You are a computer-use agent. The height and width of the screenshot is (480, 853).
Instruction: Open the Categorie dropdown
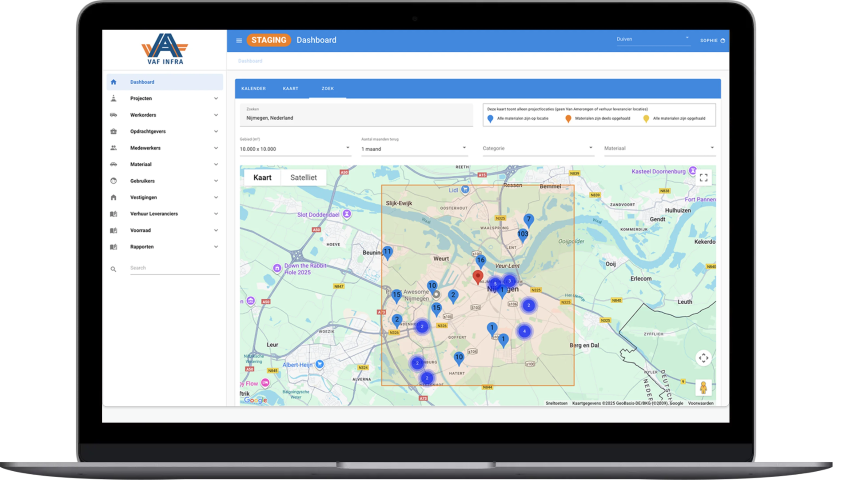[537, 148]
